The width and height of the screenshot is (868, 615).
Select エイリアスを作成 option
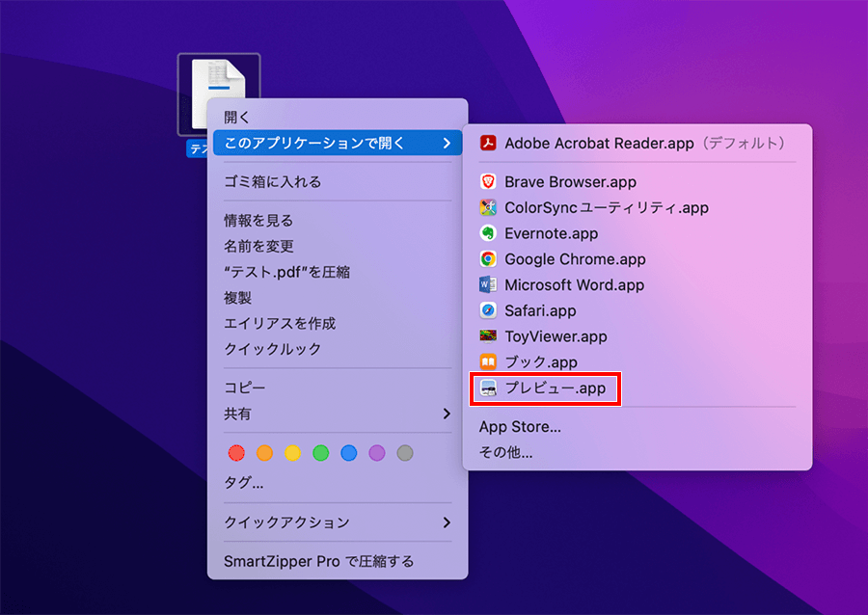click(338, 323)
